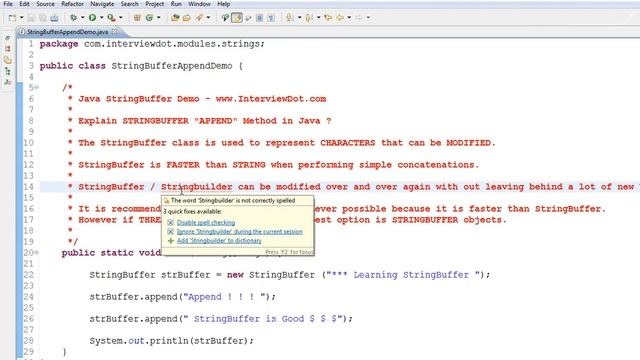Click the Previous Annotation icon
Screen dimensions: 640x360
(309, 18)
